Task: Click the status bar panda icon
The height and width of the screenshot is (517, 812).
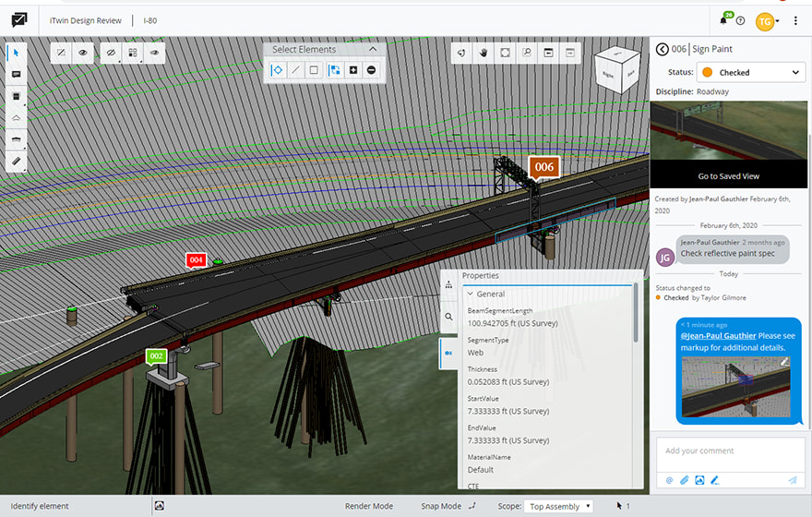Action: tap(160, 506)
